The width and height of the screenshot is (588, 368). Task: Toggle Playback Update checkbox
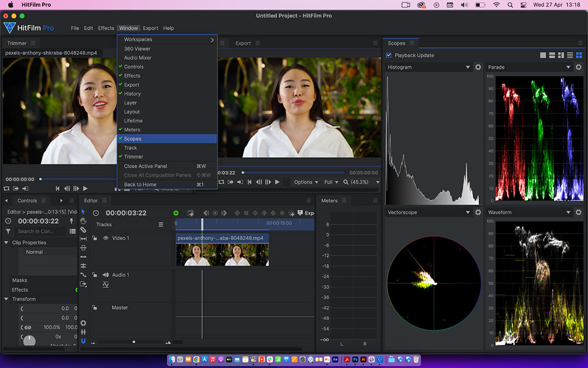tap(389, 55)
